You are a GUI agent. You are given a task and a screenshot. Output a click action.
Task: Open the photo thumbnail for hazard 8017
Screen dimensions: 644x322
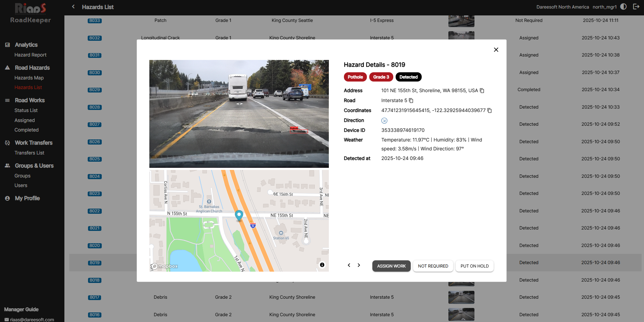point(461,297)
